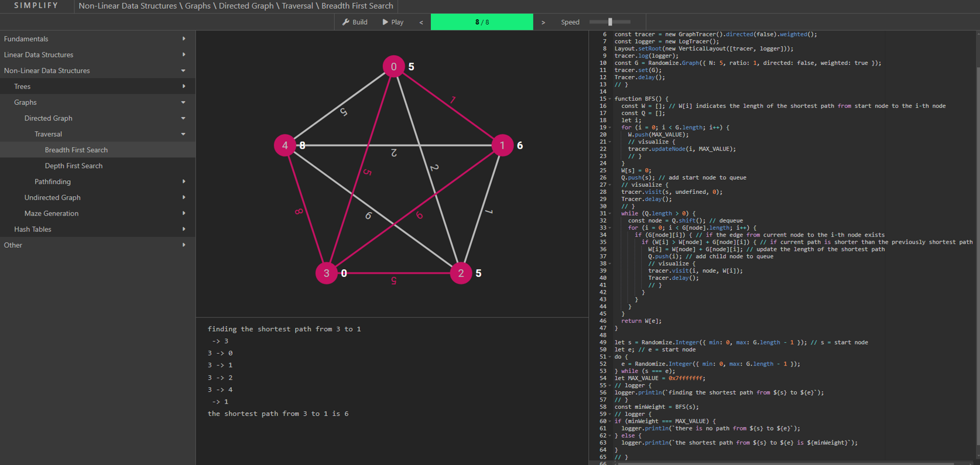Viewport: 980px width, 465px height.
Task: Expand the Pathfinding section
Action: [x=97, y=182]
